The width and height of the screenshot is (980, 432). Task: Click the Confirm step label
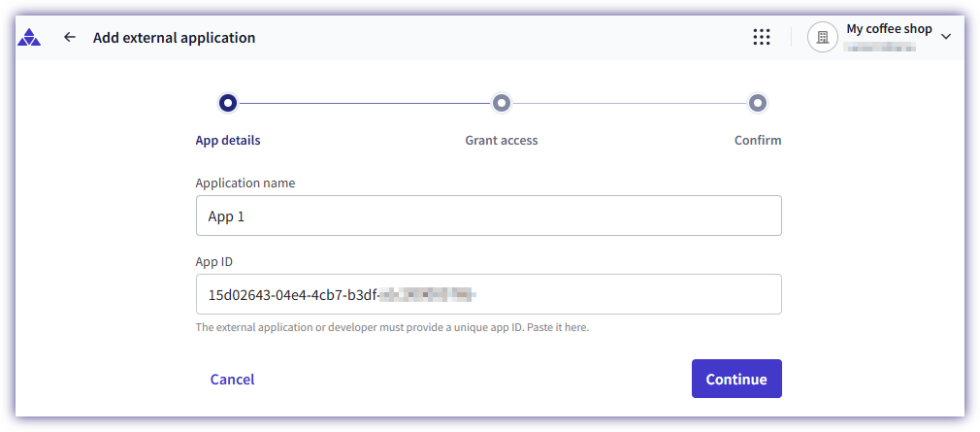click(758, 140)
